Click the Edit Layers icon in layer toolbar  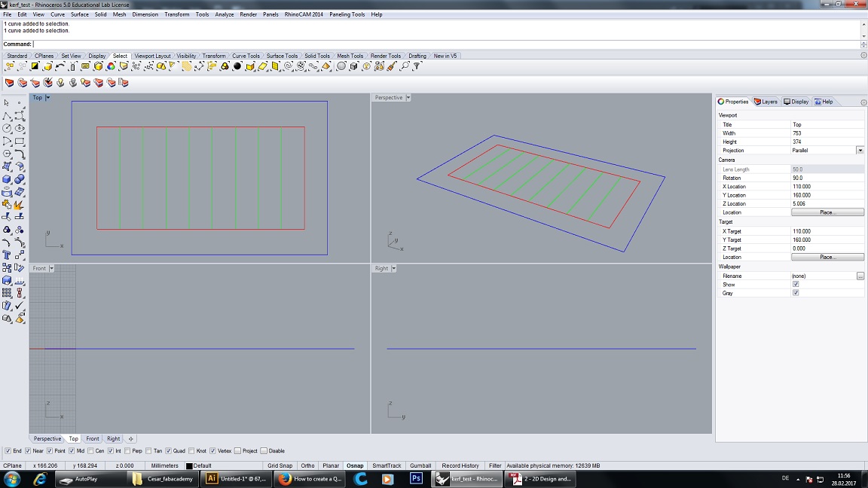point(9,83)
